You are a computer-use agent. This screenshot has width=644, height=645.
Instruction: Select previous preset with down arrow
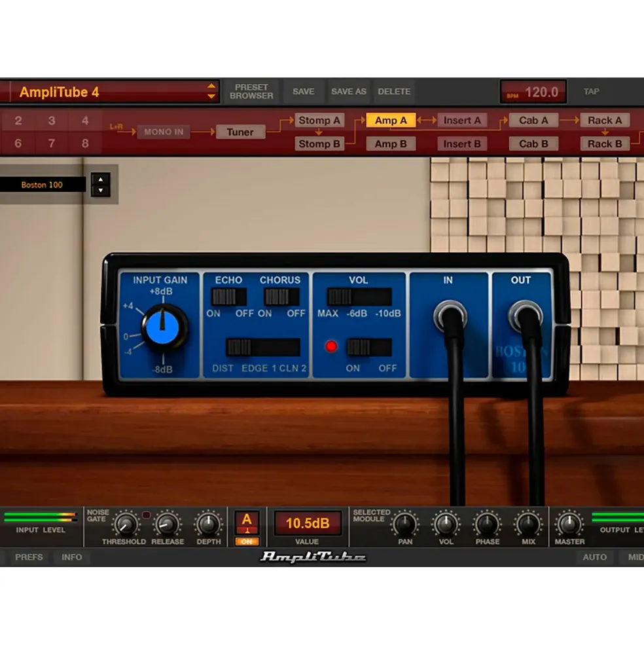click(211, 97)
